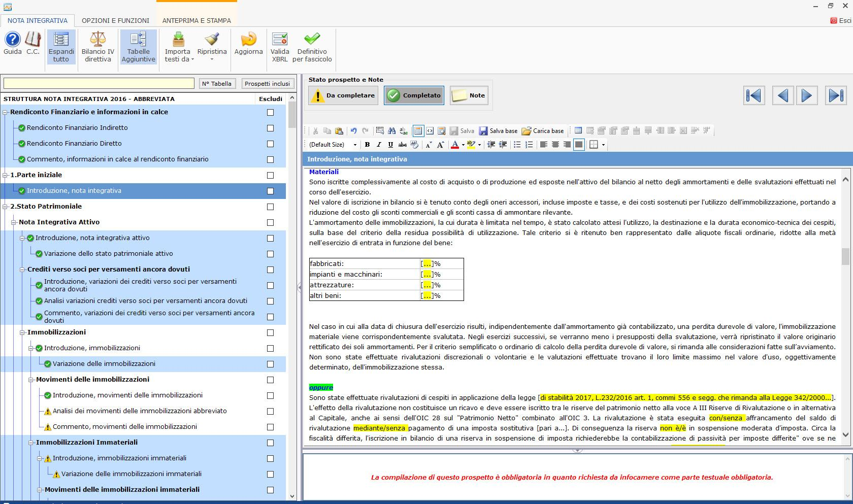This screenshot has width=853, height=504.
Task: Tick Escludi for Immobilizzazioni row
Action: pos(270,333)
